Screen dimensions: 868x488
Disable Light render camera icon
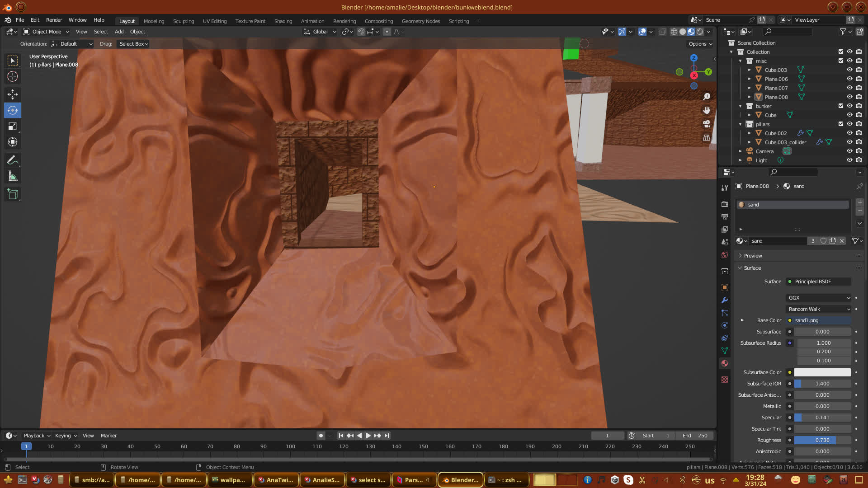point(859,160)
